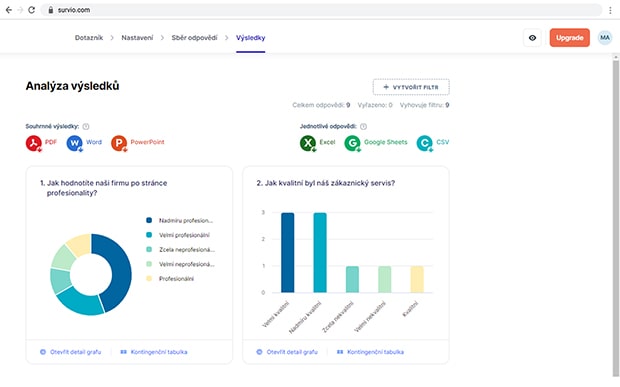Viewport: 620px width, 387px height.
Task: Open Kontingenční tabulka for question 2
Action: [370, 352]
